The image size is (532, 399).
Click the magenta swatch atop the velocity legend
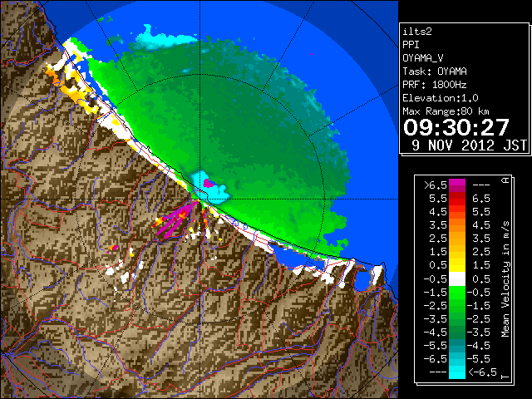click(x=457, y=185)
